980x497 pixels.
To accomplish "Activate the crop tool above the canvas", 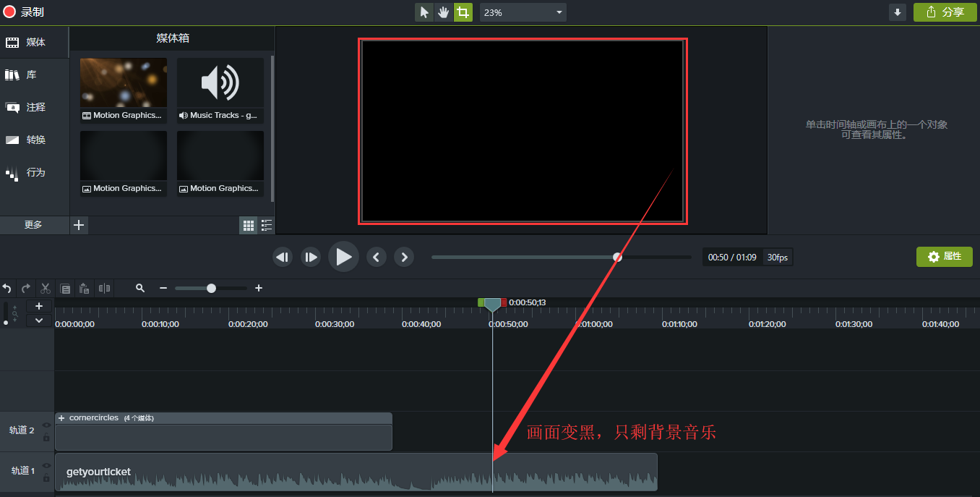I will tap(463, 12).
